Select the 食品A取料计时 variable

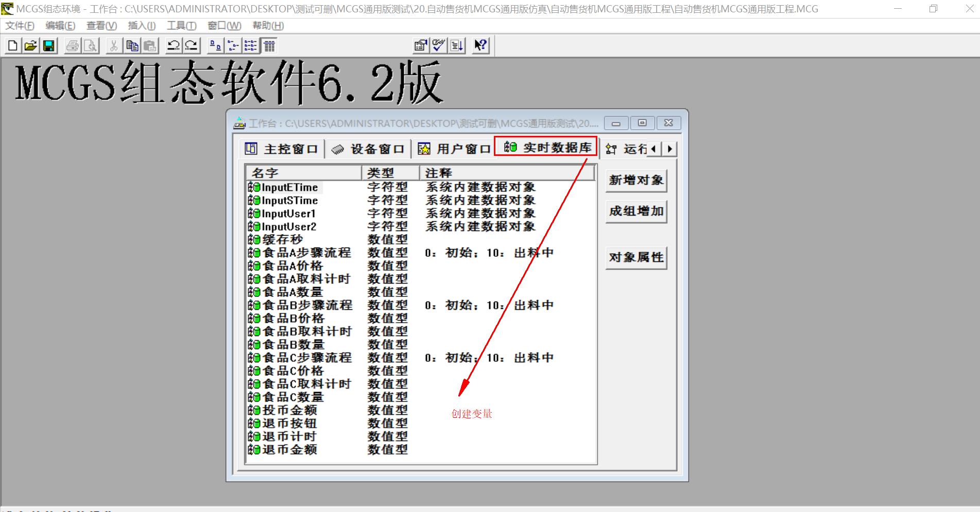[x=300, y=279]
